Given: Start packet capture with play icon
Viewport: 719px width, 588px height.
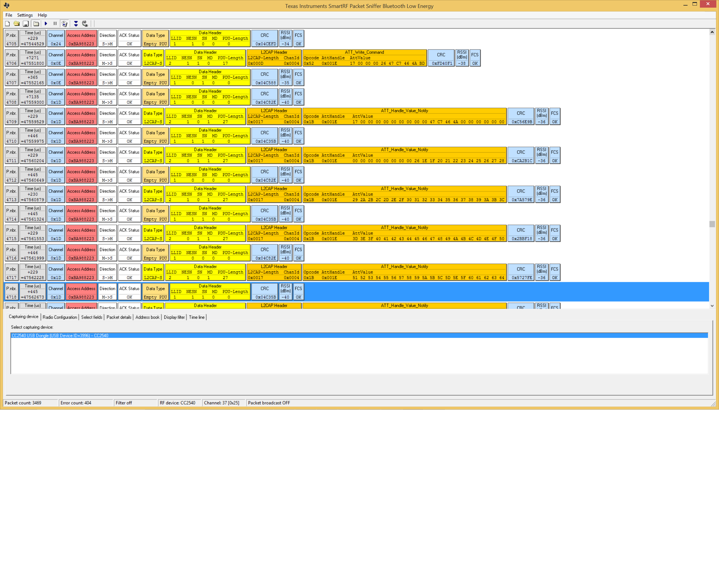Looking at the screenshot, I should coord(46,24).
